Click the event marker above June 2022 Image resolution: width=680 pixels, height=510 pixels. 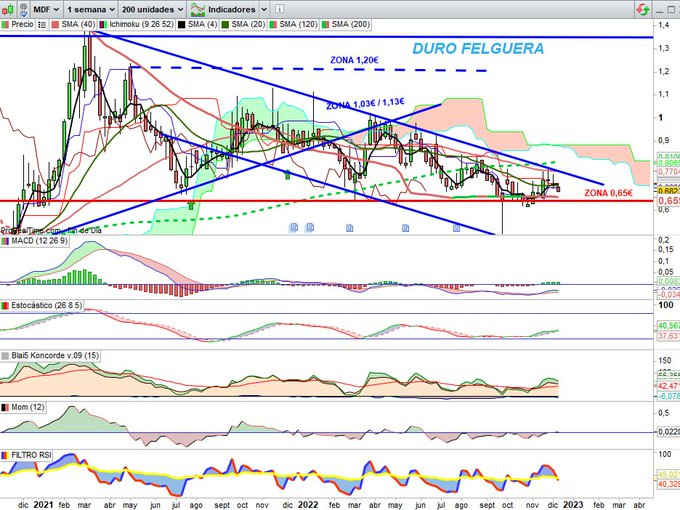(x=405, y=228)
